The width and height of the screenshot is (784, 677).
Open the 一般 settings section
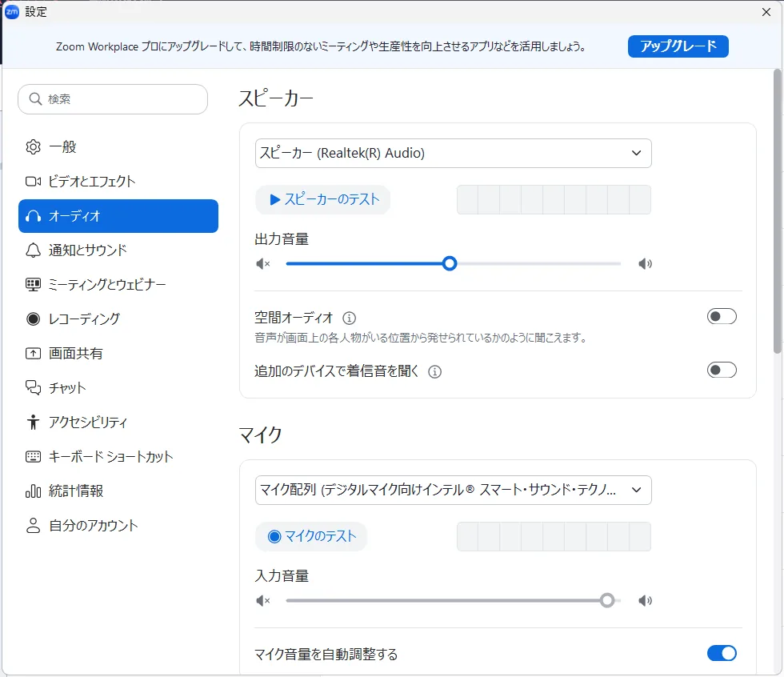(x=118, y=147)
